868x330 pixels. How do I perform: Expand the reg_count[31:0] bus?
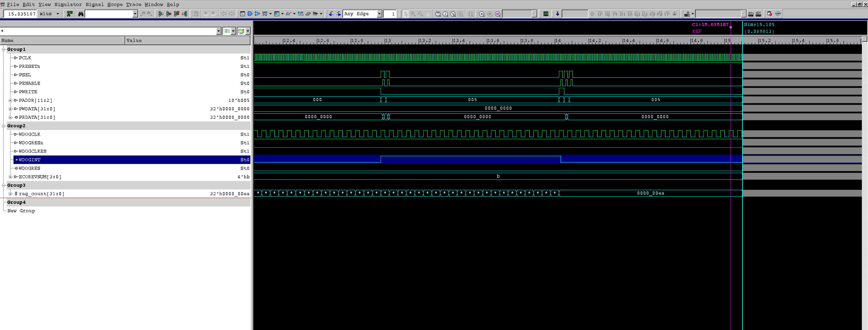pos(10,194)
